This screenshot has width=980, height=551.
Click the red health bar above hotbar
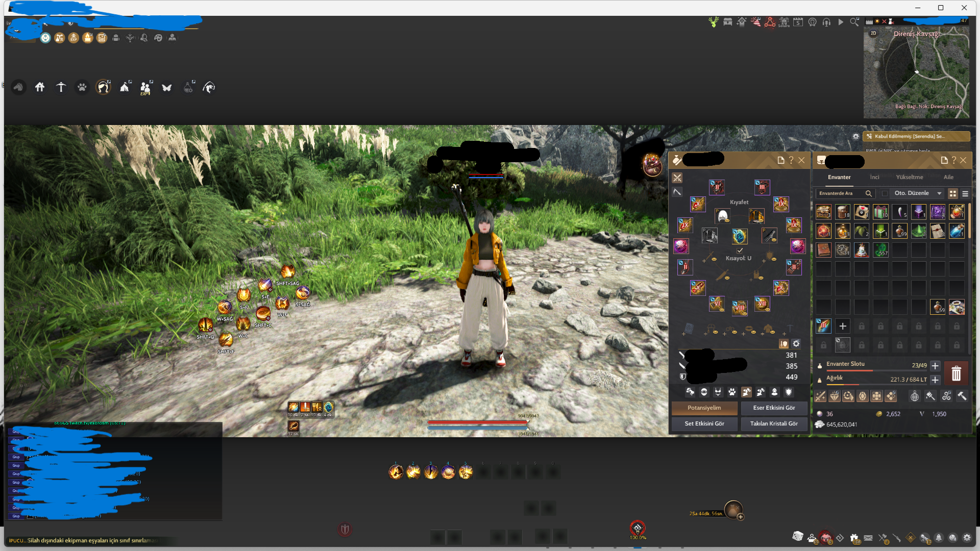pyautogui.click(x=478, y=423)
